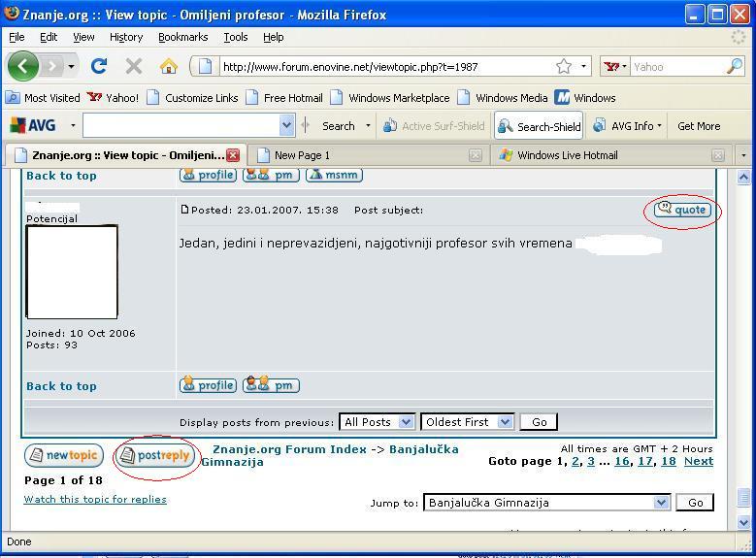Toggle the AVG Search-Shield button
This screenshot has width=756, height=558.
click(539, 126)
